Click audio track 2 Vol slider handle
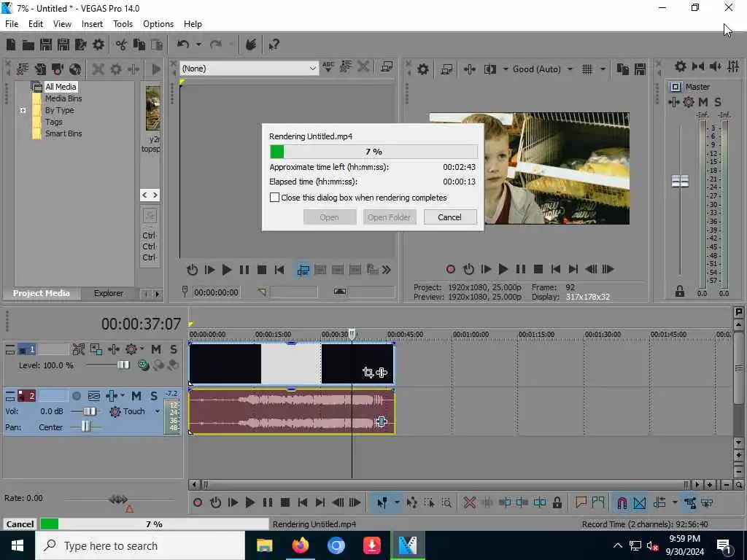Image resolution: width=747 pixels, height=560 pixels. (90, 411)
